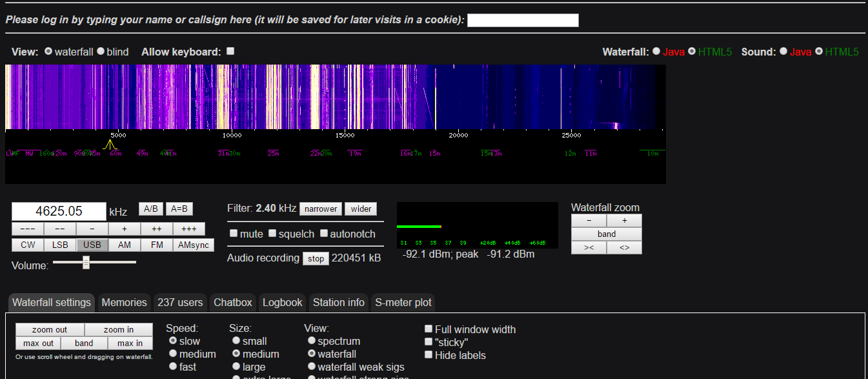Viewport: 868px width, 379px height.
Task: Click the >< Waterfall zoom button
Action: [x=589, y=247]
